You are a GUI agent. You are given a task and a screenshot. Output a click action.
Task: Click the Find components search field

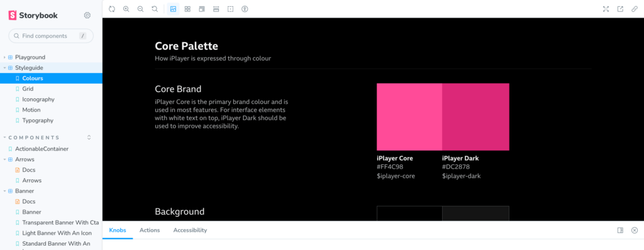pyautogui.click(x=51, y=36)
